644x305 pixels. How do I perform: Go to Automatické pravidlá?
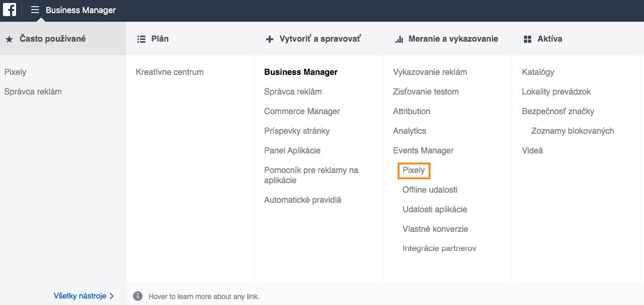pos(302,200)
